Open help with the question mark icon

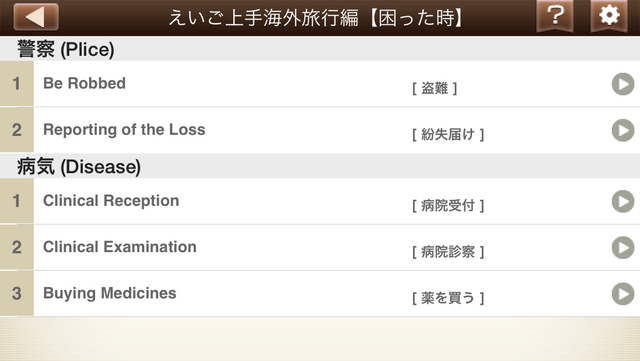(555, 16)
